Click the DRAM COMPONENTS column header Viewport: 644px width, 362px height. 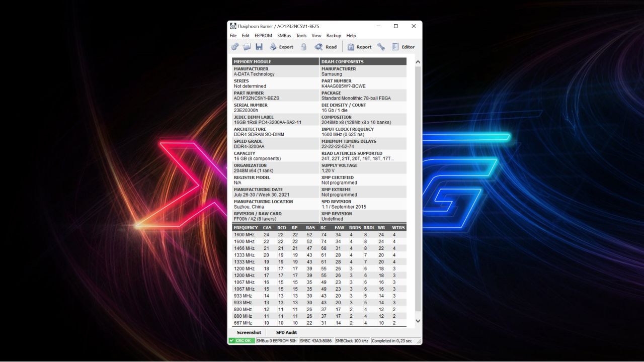(363, 62)
